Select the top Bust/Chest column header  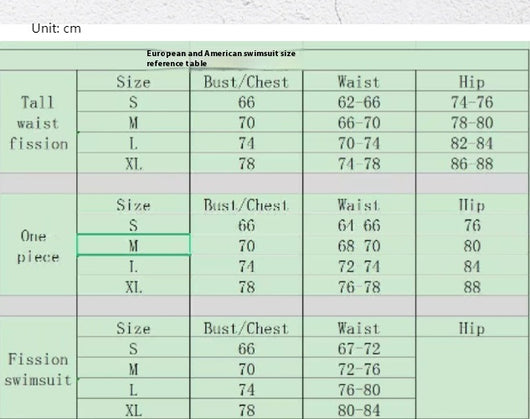(x=246, y=82)
